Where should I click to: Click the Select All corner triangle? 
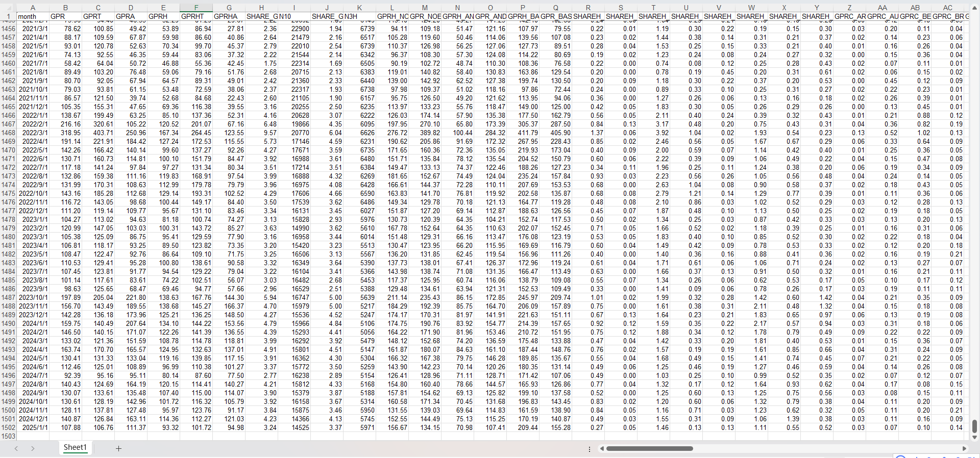tap(8, 8)
